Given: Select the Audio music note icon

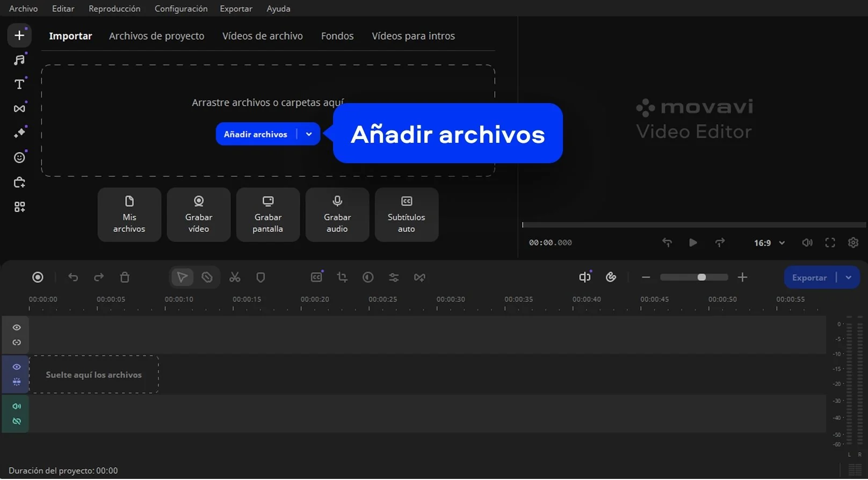Looking at the screenshot, I should pos(19,60).
